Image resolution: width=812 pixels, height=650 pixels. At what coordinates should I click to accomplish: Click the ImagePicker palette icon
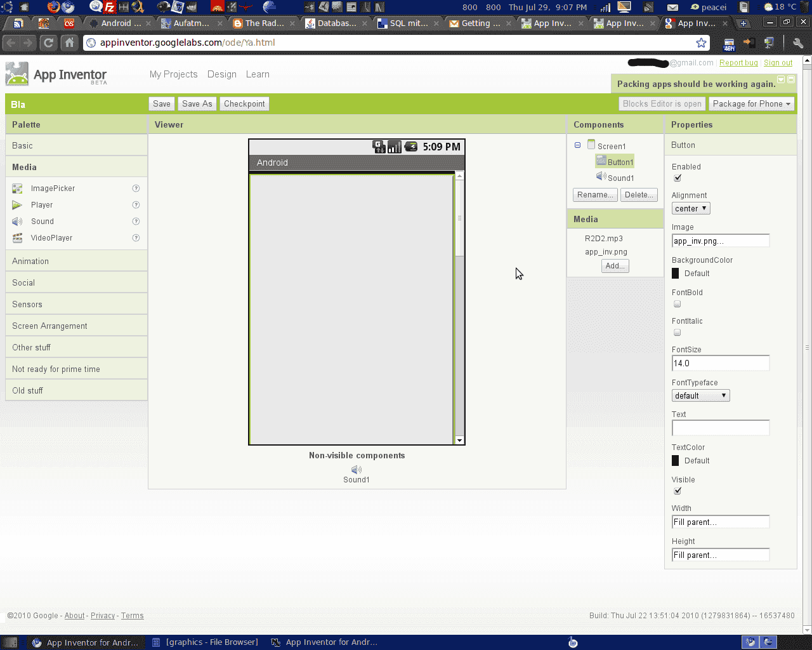click(17, 189)
